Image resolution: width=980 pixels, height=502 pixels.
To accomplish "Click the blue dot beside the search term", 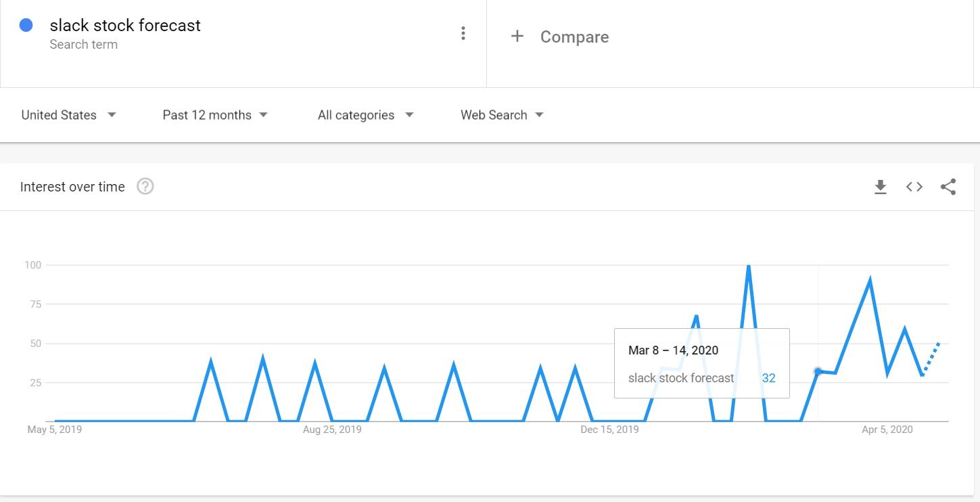I will (x=26, y=26).
